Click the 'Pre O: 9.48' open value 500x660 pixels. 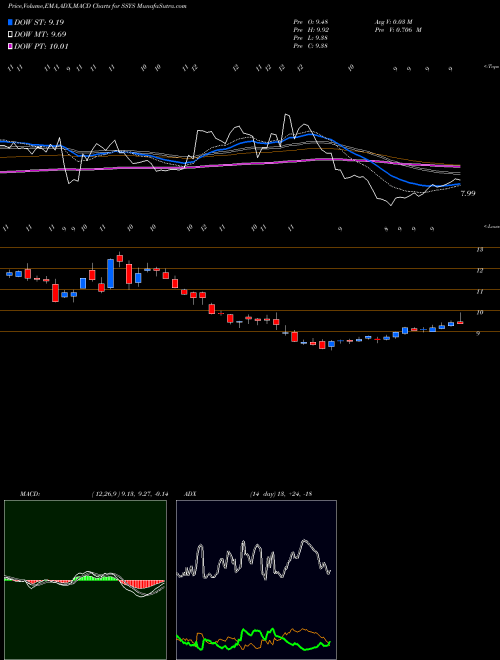pos(311,22)
